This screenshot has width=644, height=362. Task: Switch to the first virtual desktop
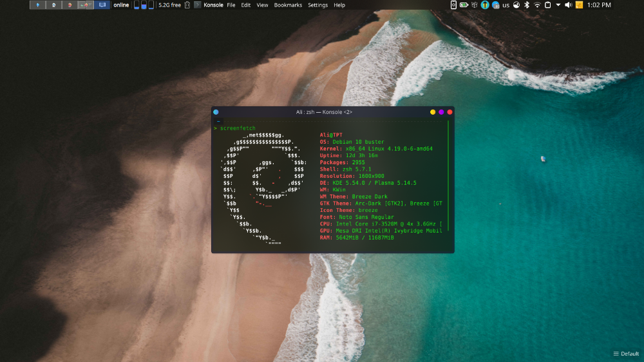(x=38, y=5)
